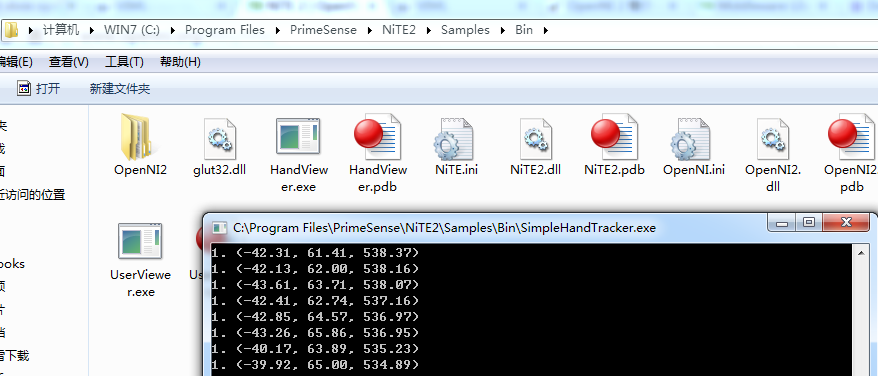Select 下载 item in navigation pane

point(15,355)
